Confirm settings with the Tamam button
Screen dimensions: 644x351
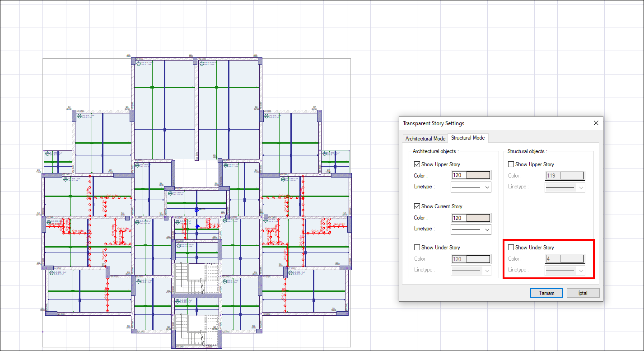pos(546,293)
